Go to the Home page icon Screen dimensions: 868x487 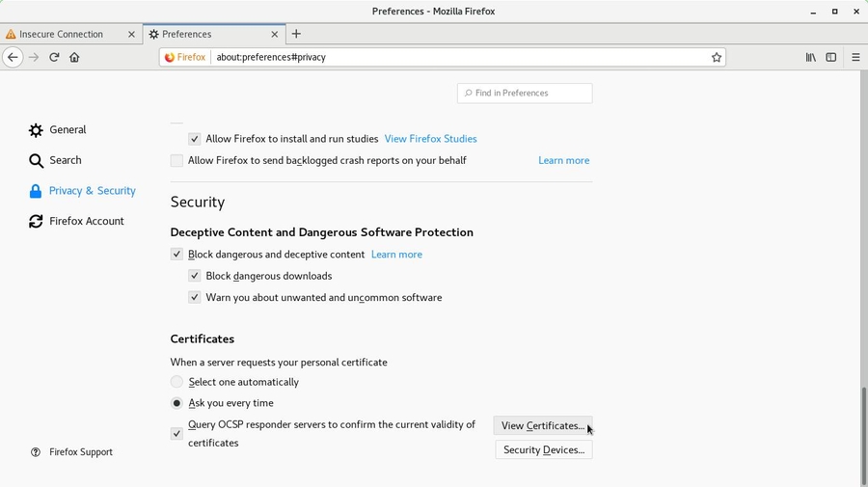[x=74, y=57]
